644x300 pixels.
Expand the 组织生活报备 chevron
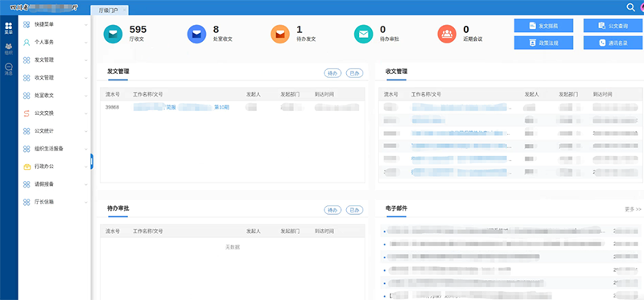pyautogui.click(x=86, y=149)
